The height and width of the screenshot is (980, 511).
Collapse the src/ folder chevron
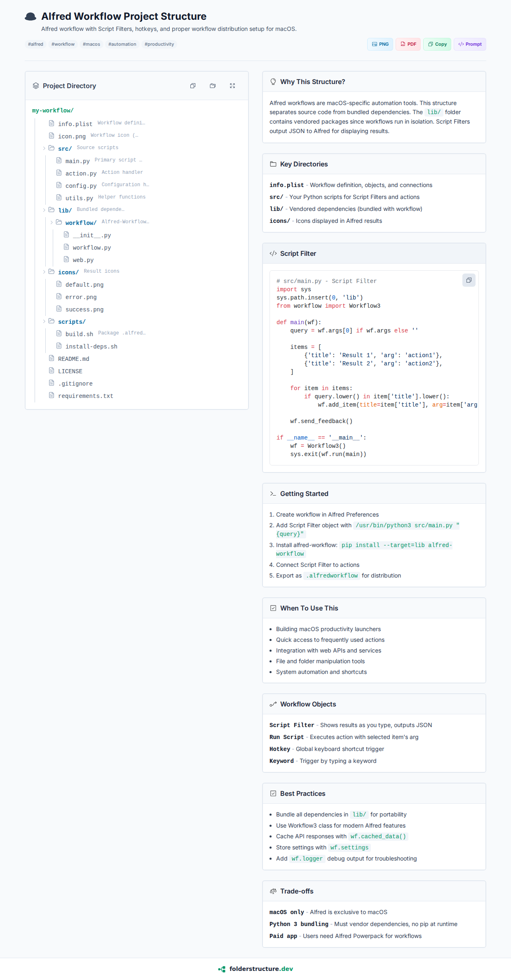44,148
